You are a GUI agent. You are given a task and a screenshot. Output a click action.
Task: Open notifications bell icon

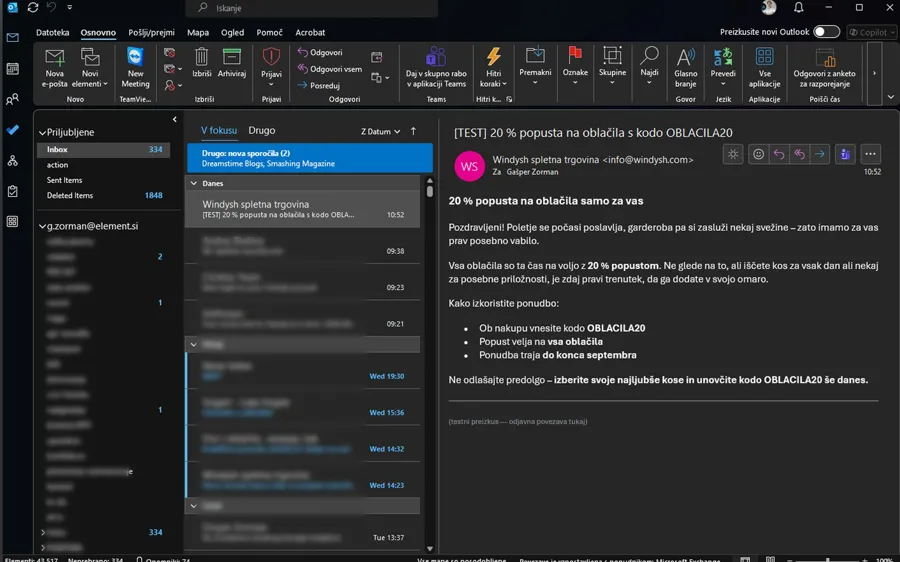798,7
